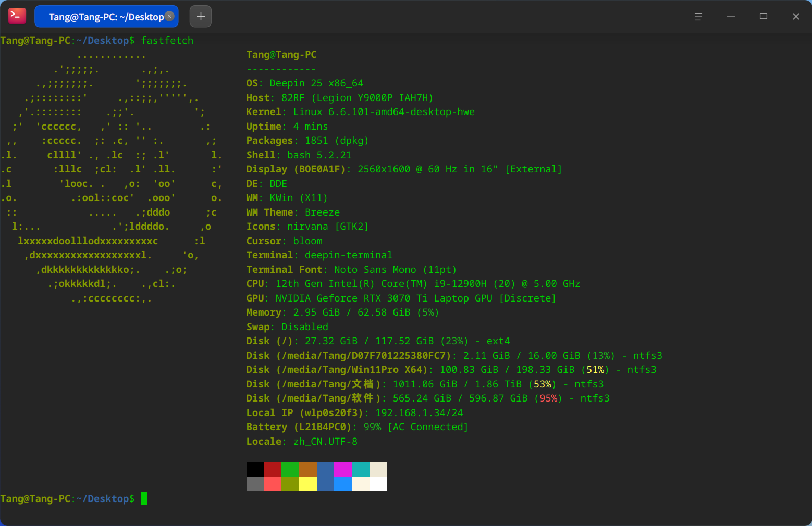812x526 pixels.
Task: Pick the bright yellow palette swatch
Action: click(x=308, y=484)
